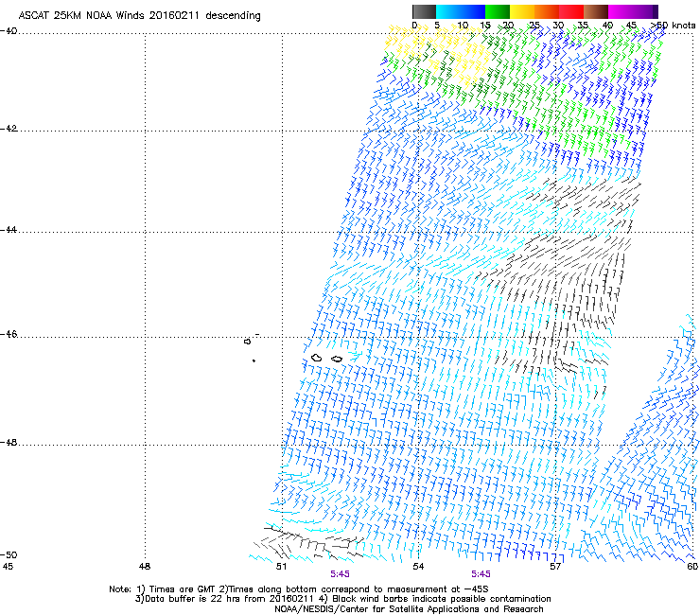Click the purple 5:45 time near longitude 55
This screenshot has height=615, width=700.
pos(481,574)
